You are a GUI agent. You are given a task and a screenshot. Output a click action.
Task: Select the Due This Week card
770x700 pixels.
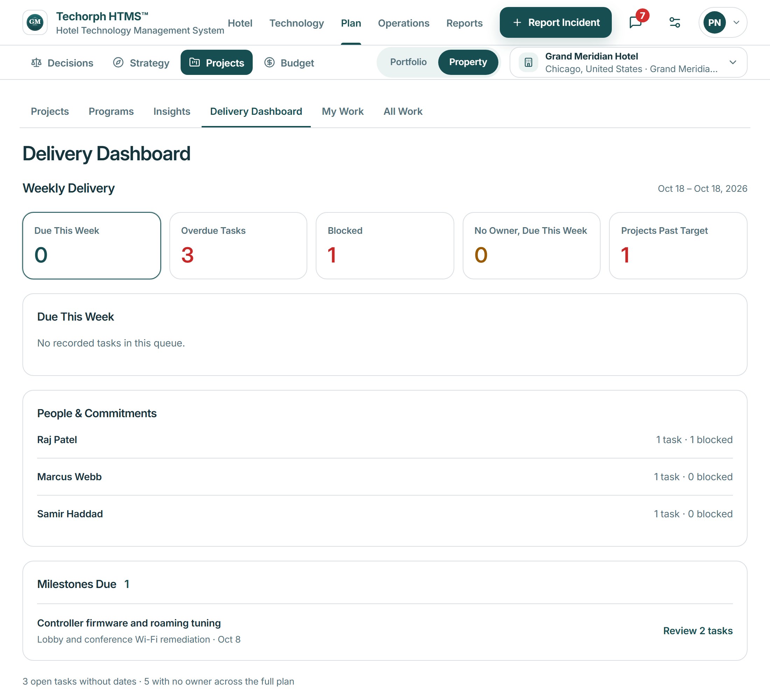tap(92, 246)
